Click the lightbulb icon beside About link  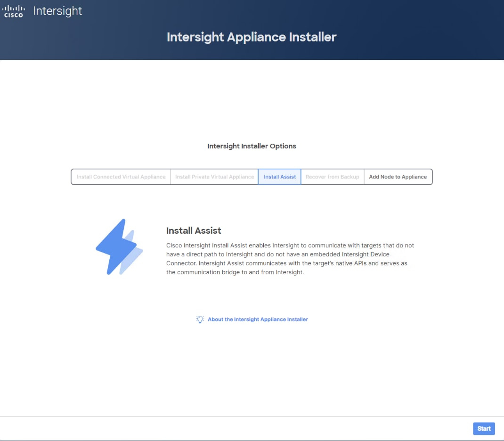coord(200,319)
